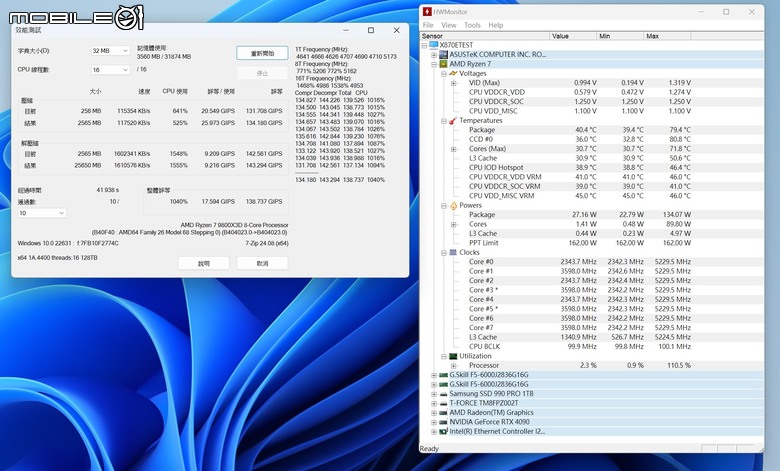Collapse the Voltages group
This screenshot has height=471, width=780.
click(444, 74)
